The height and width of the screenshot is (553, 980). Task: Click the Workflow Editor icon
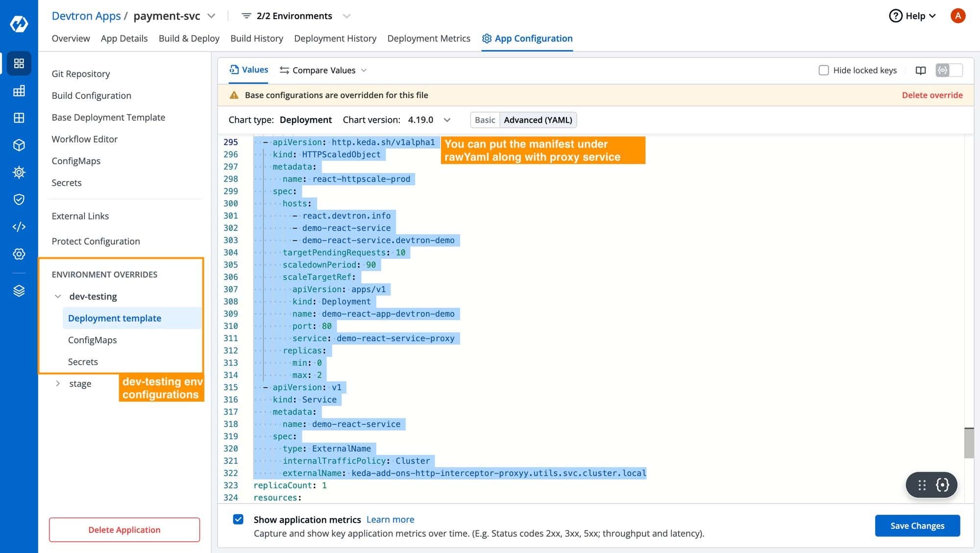pyautogui.click(x=84, y=139)
